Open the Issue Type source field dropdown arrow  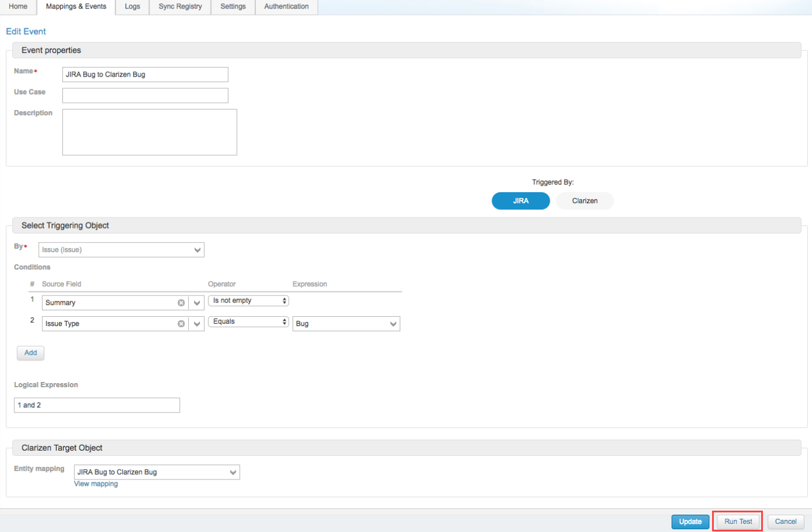(197, 324)
